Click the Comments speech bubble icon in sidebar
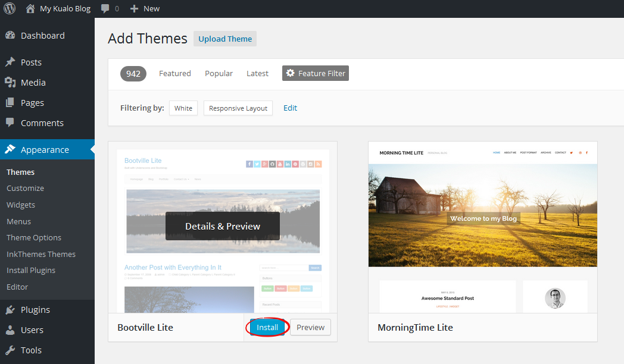Image resolution: width=624 pixels, height=364 pixels. [x=10, y=123]
